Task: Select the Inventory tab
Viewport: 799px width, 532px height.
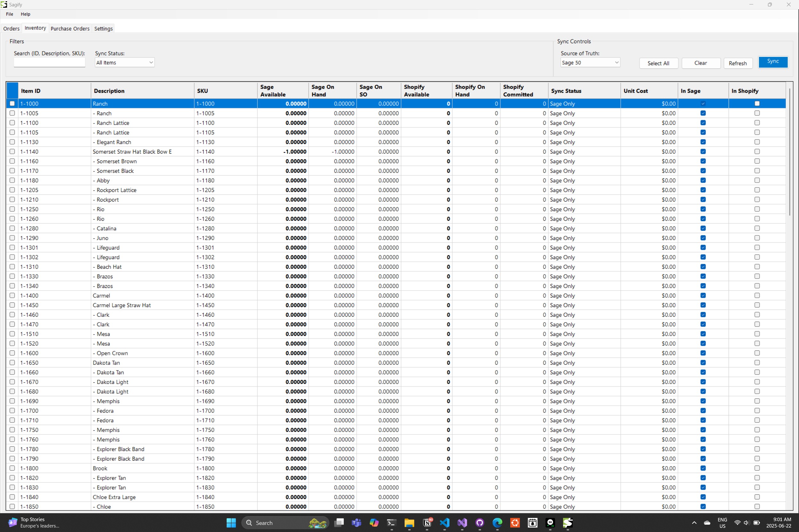Action: click(x=35, y=28)
